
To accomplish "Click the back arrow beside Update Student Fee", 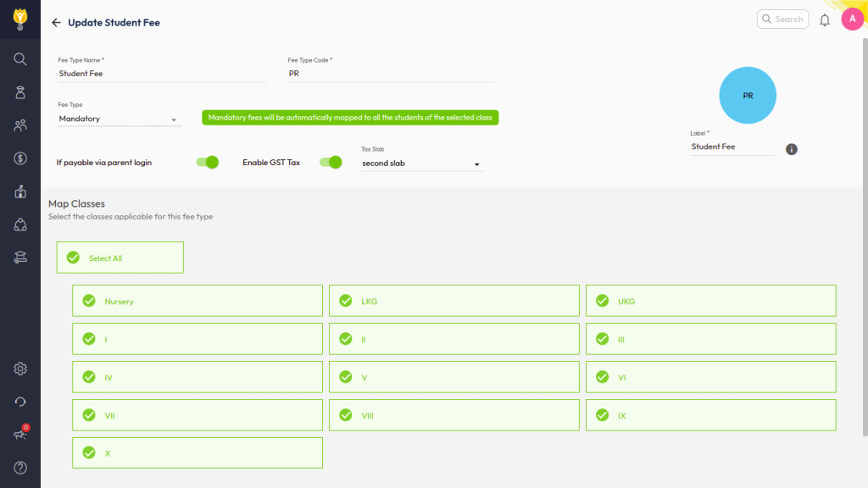I will click(56, 23).
